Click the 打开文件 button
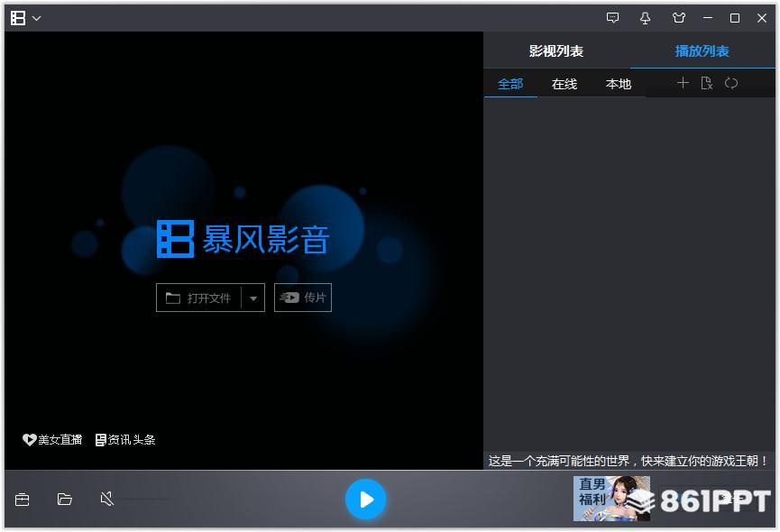Screen dimensions: 780x532 tap(198, 298)
